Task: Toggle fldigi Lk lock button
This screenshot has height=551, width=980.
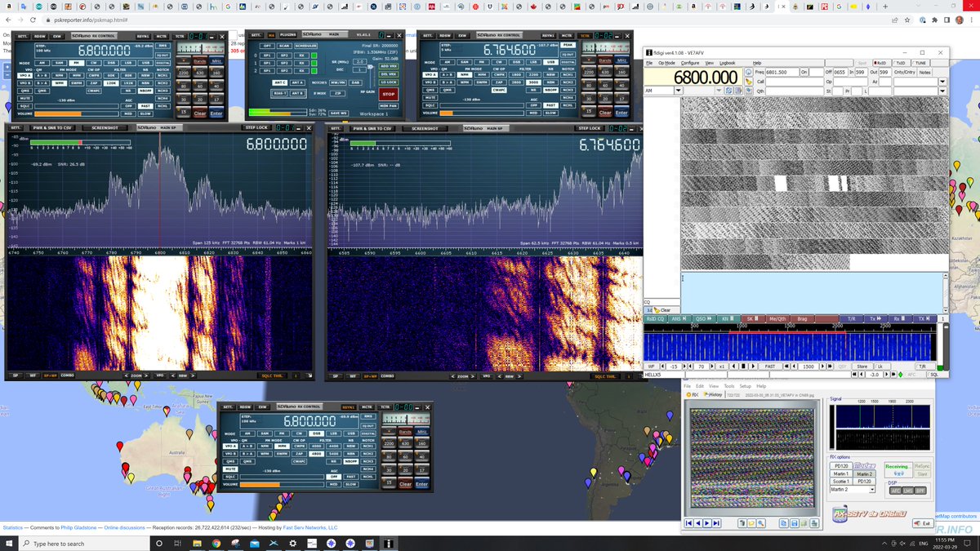Action: [x=881, y=366]
